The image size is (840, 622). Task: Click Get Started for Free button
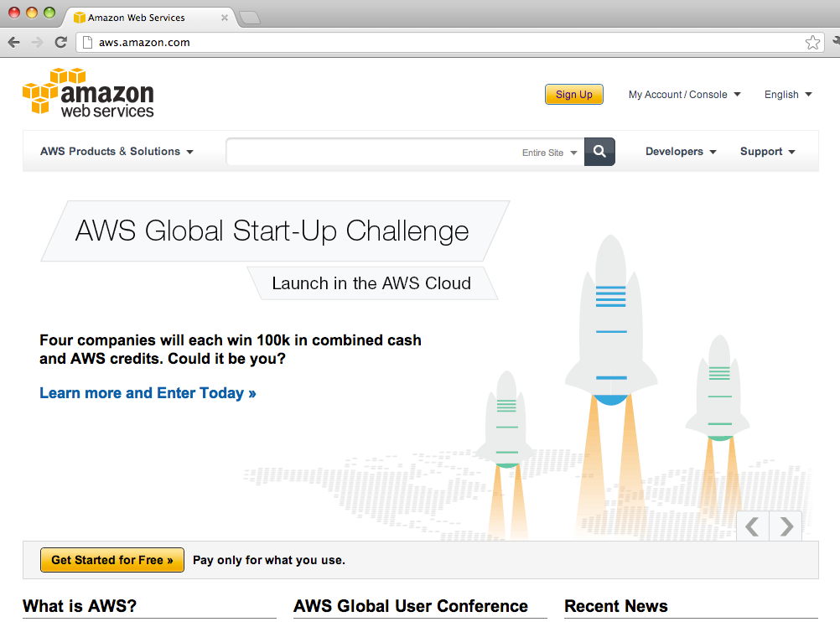[112, 560]
